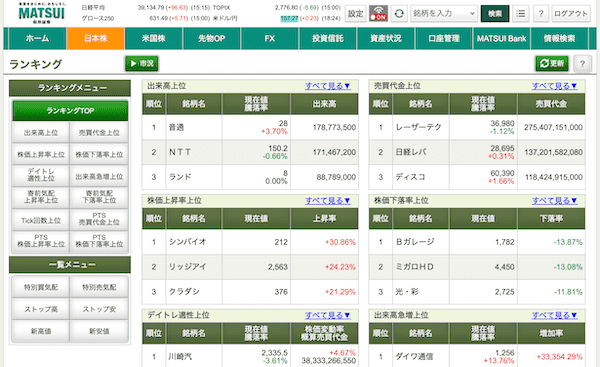Switch to the 米国株 tab

(153, 38)
